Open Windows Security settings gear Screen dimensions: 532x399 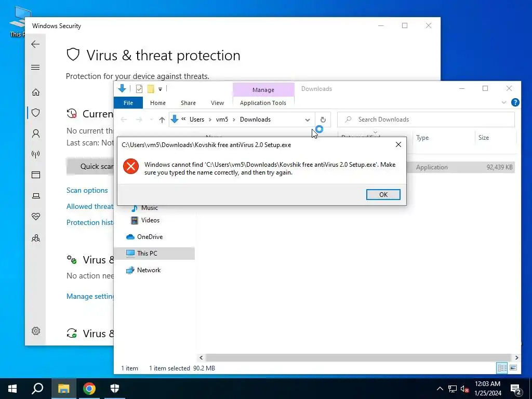pyautogui.click(x=36, y=331)
